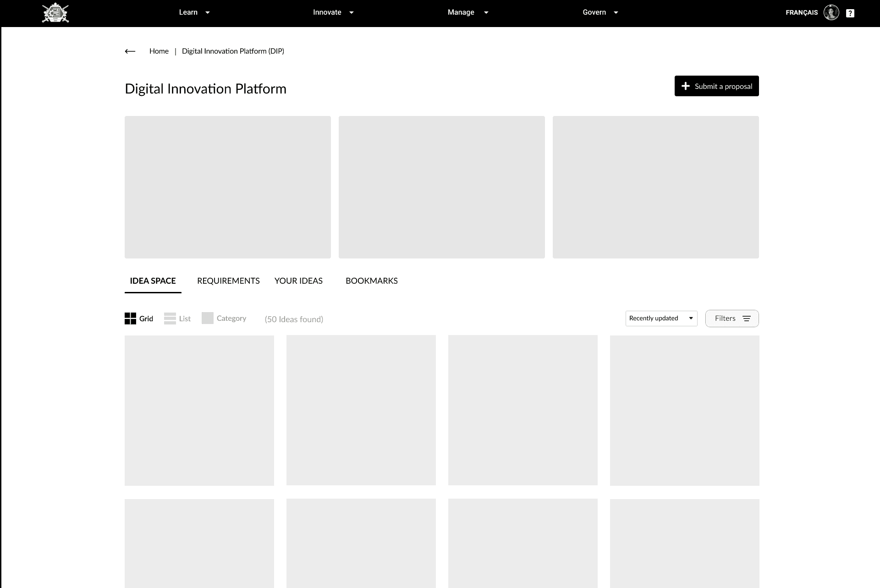
Task: Click Digital Innovation Platform (DIP) breadcrumb
Action: (x=233, y=51)
